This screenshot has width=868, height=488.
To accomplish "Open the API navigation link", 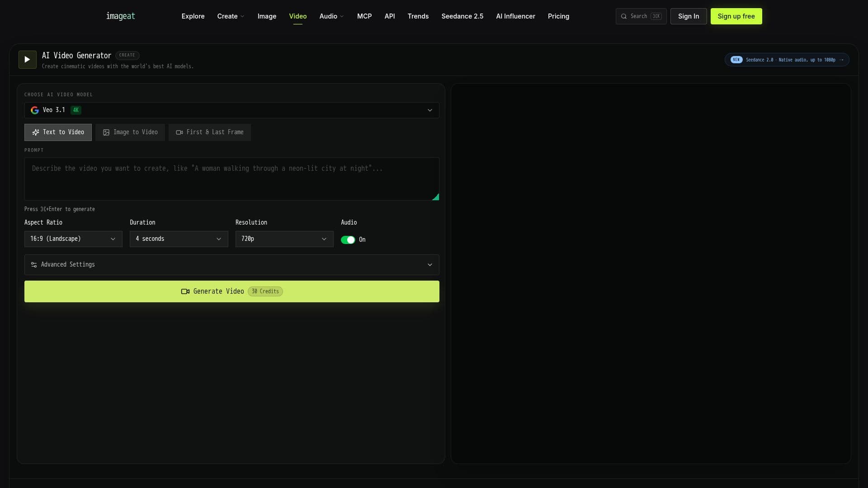I will [x=390, y=16].
